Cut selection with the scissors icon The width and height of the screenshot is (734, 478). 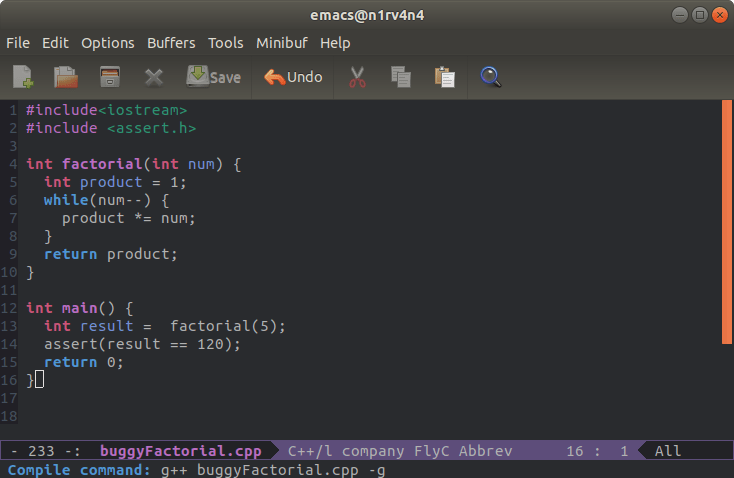(x=356, y=77)
